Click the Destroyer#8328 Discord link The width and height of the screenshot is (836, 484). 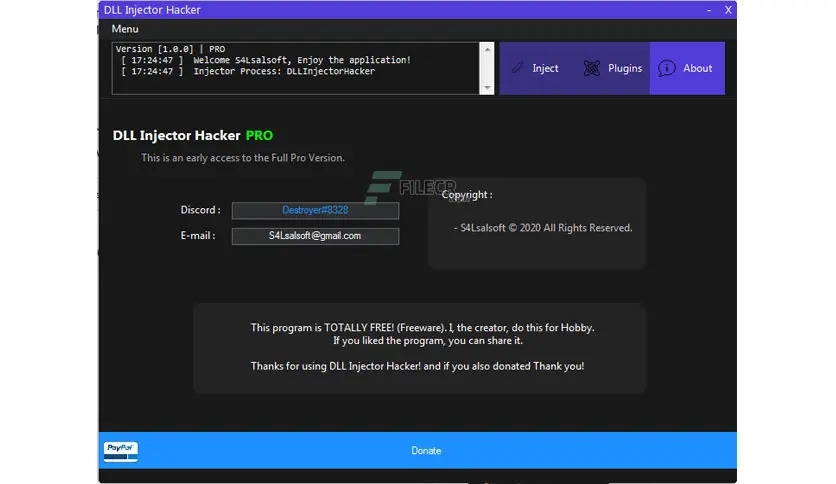pos(315,210)
